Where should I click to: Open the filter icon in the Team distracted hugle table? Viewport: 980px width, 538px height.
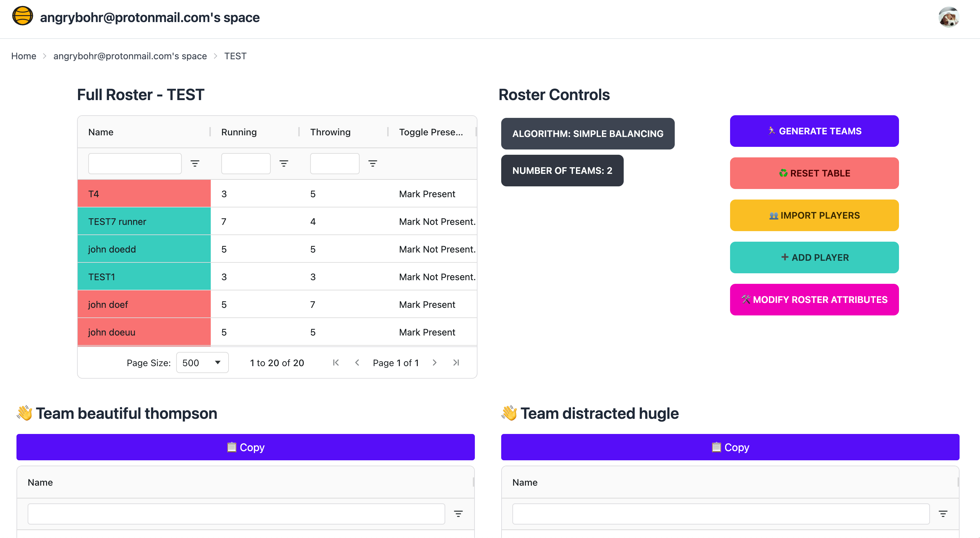pos(943,514)
